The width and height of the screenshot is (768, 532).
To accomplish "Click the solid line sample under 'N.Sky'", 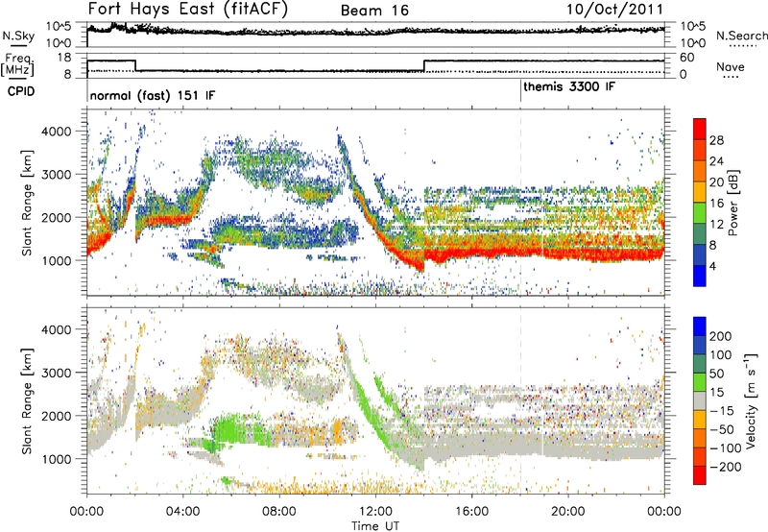I will (17, 45).
